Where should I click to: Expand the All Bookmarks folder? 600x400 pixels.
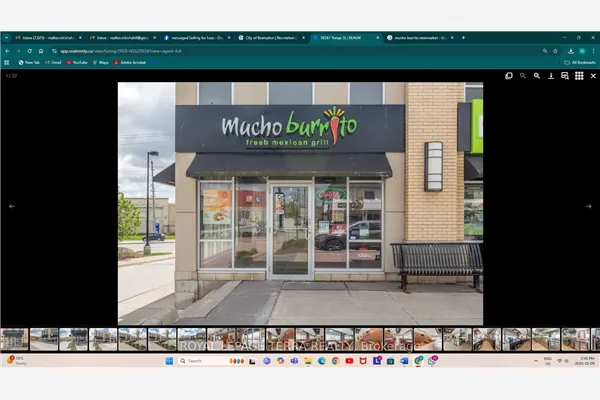pos(580,62)
